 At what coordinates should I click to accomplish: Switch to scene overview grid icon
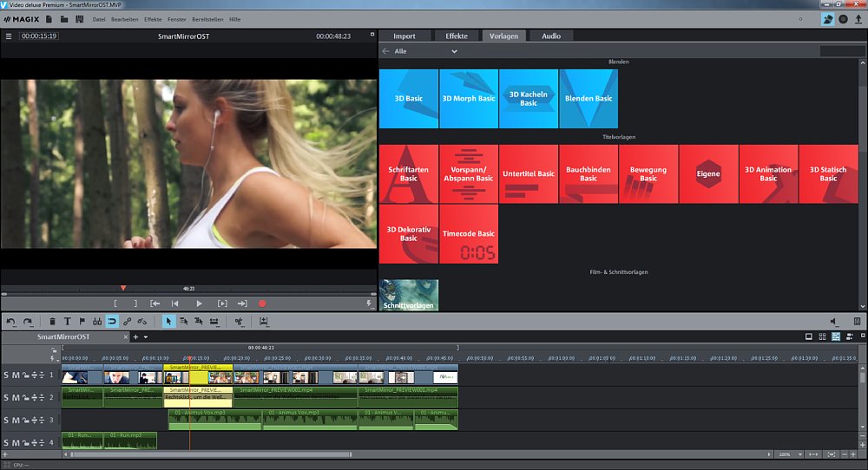pos(822,336)
